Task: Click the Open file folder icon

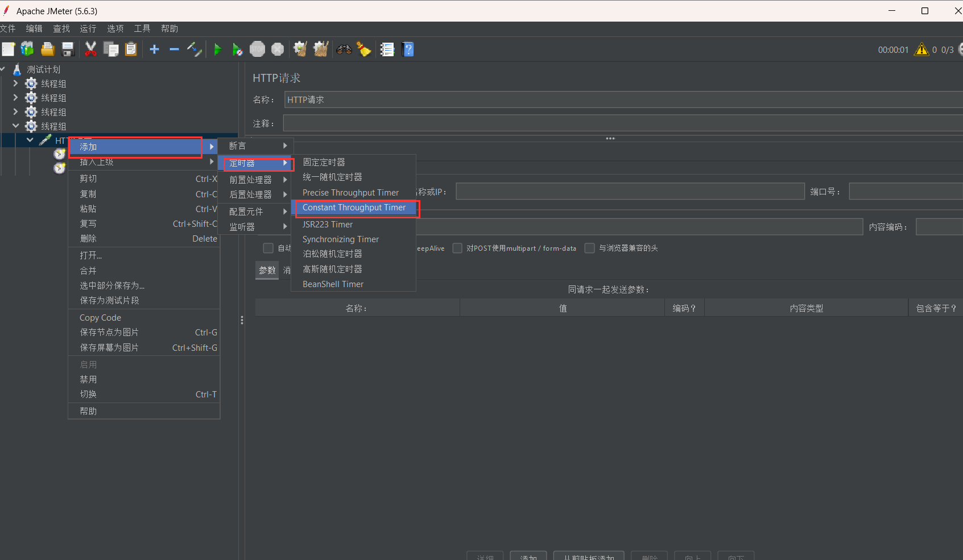Action: 48,49
